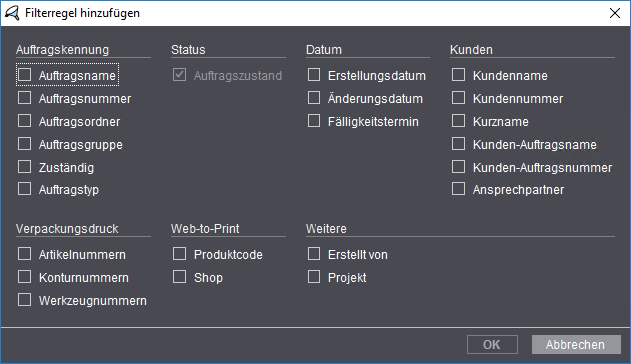Check the Erstellungsdatum date filter
The image size is (631, 364).
(x=314, y=75)
